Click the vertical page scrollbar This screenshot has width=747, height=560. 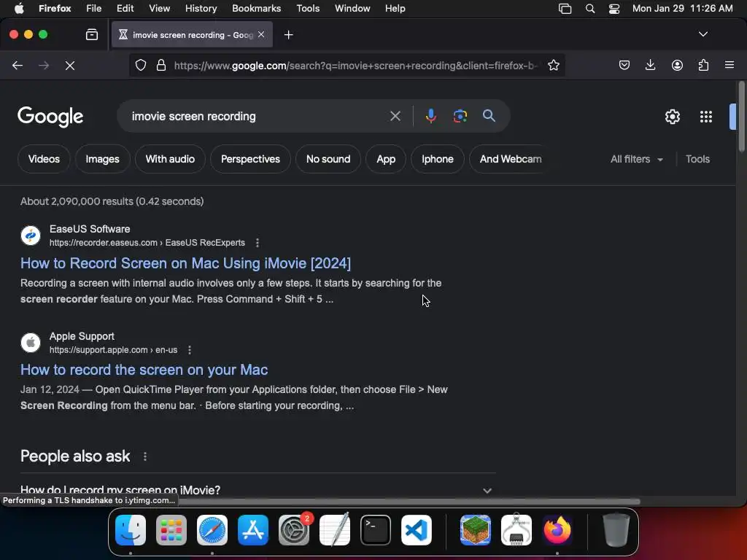[x=741, y=117]
